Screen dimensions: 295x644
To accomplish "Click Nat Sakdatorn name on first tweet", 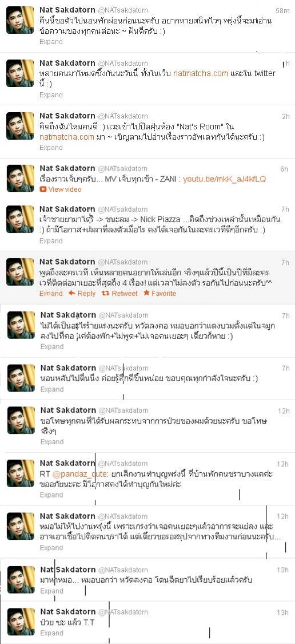I will pos(67,10).
